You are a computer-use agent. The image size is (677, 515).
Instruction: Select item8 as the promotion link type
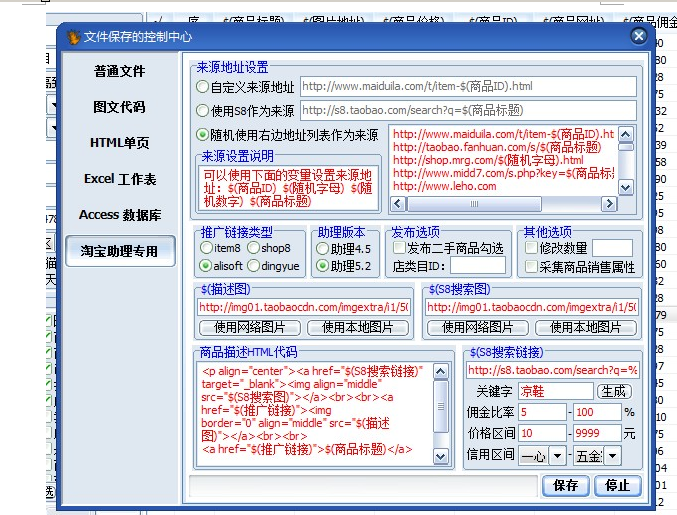point(207,247)
